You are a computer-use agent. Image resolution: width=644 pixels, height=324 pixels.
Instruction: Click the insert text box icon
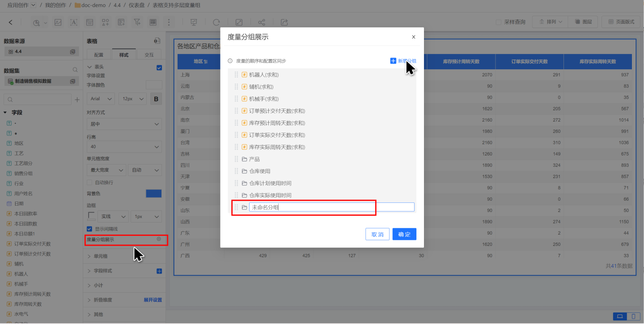[x=74, y=22]
